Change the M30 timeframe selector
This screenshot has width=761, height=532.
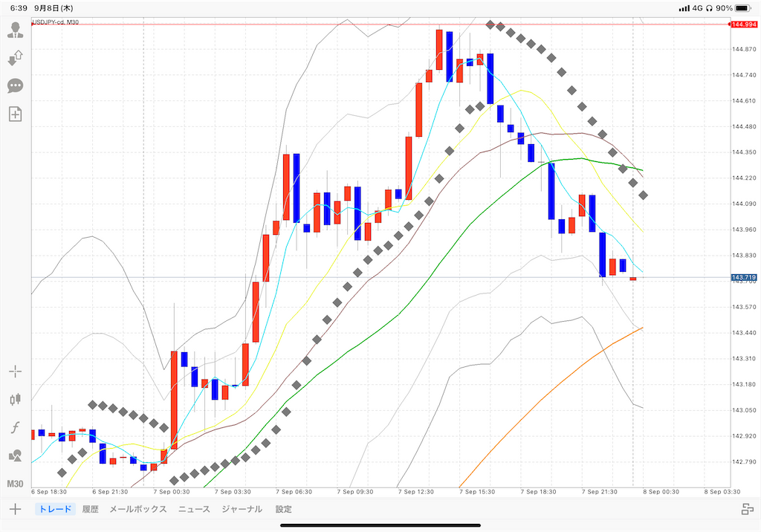pyautogui.click(x=15, y=484)
